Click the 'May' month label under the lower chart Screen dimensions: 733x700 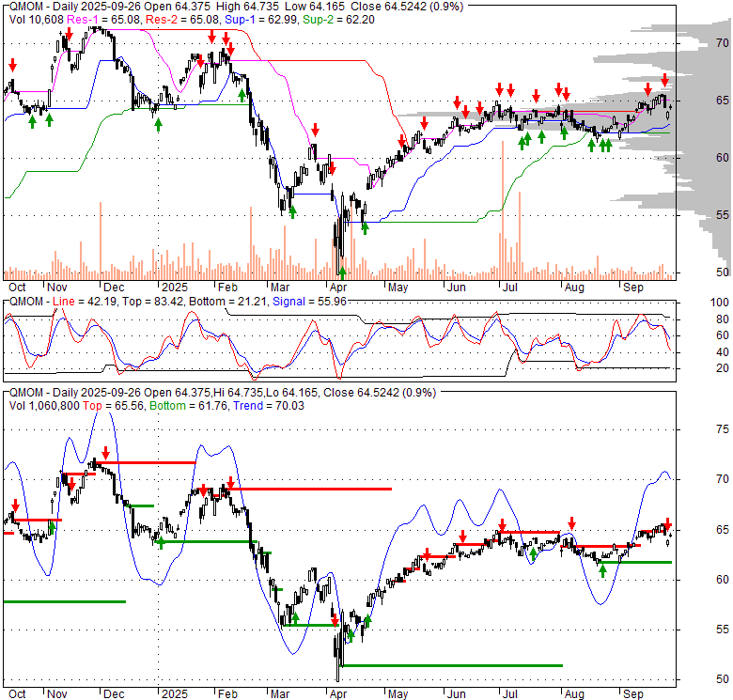[x=398, y=694]
